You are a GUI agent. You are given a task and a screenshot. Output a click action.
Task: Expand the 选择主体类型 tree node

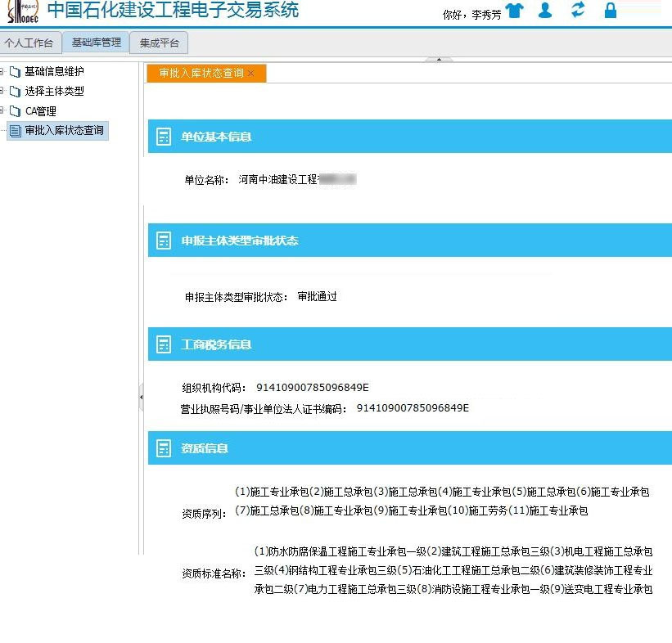tap(2, 91)
